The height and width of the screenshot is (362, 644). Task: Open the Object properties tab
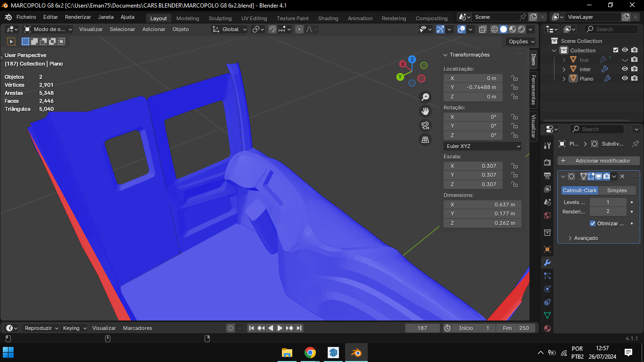(547, 249)
